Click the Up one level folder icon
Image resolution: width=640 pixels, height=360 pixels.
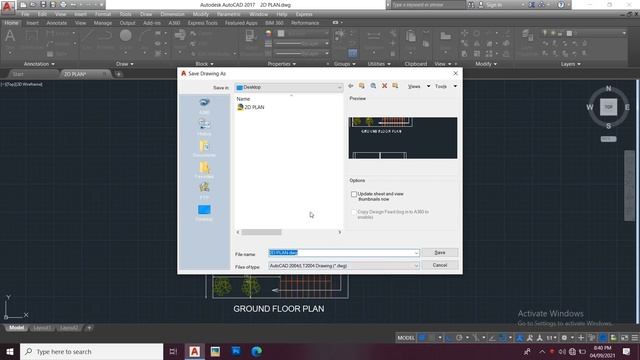coord(362,86)
